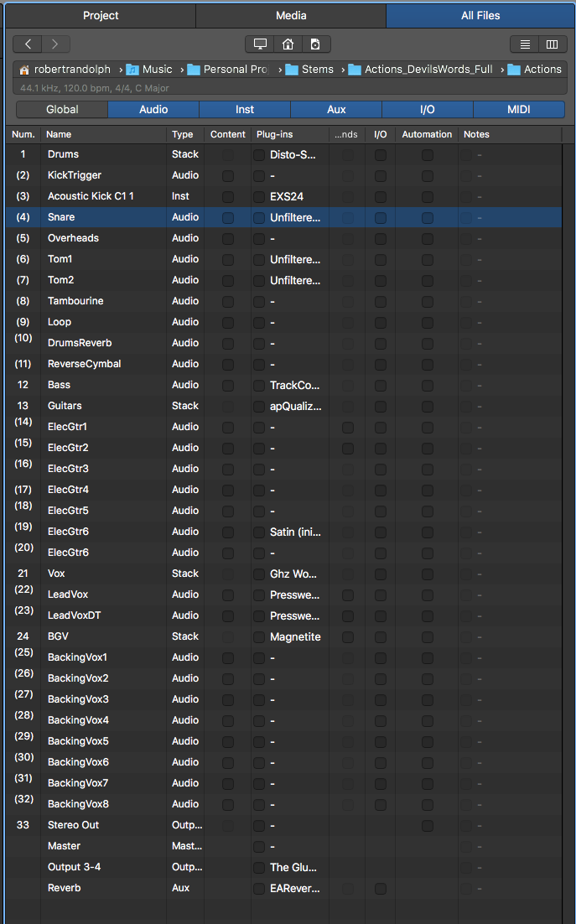
Task: Switch to the Project tab
Action: pyautogui.click(x=97, y=15)
